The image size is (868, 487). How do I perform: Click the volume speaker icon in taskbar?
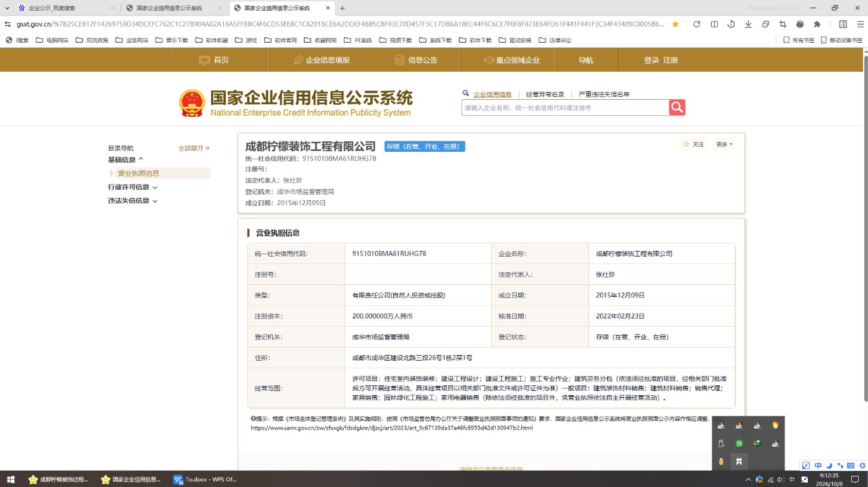tap(780, 480)
